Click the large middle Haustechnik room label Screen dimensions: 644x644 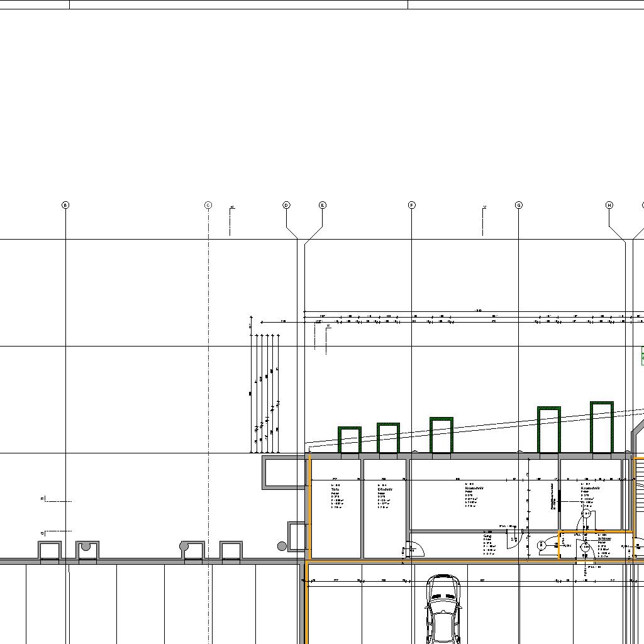474,488
